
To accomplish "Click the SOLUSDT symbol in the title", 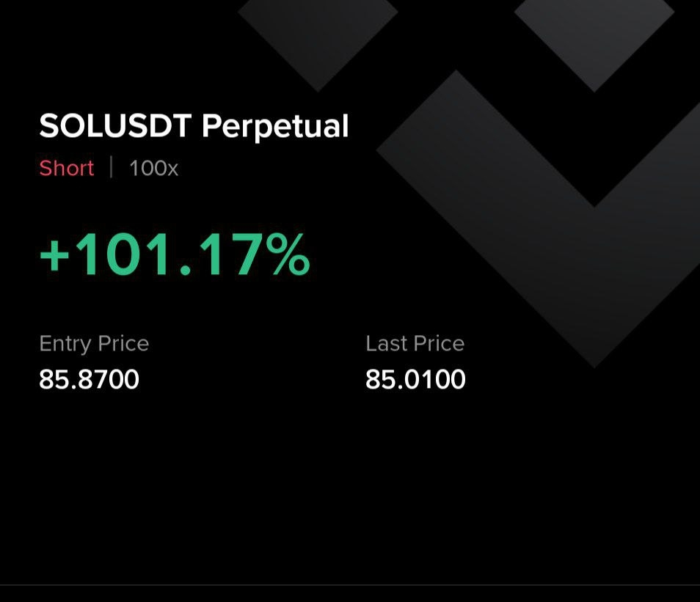I will tap(115, 126).
